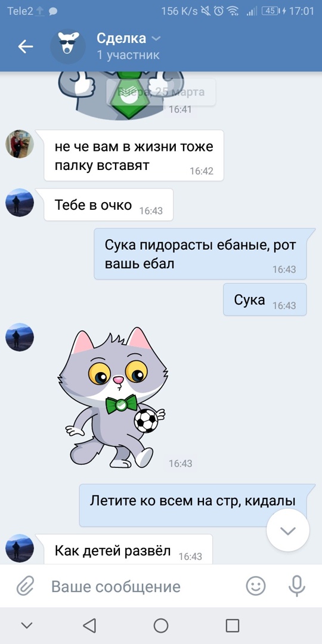The height and width of the screenshot is (644, 322).
Task: Tap the avatar beside не че вам message
Action: coord(19,144)
